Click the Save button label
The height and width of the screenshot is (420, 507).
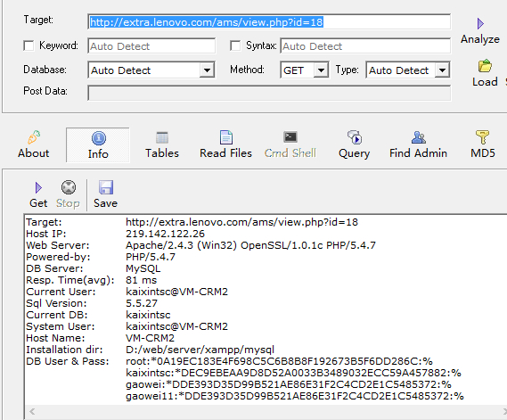pyautogui.click(x=105, y=203)
